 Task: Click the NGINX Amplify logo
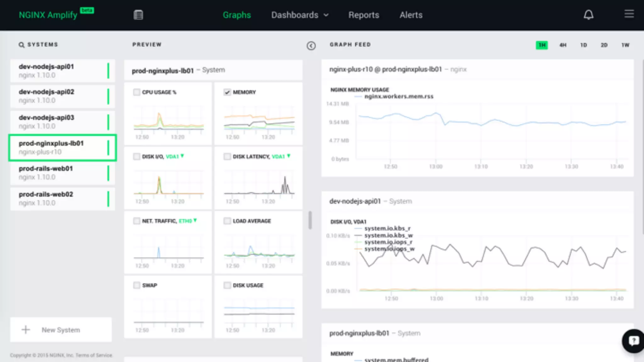56,14
